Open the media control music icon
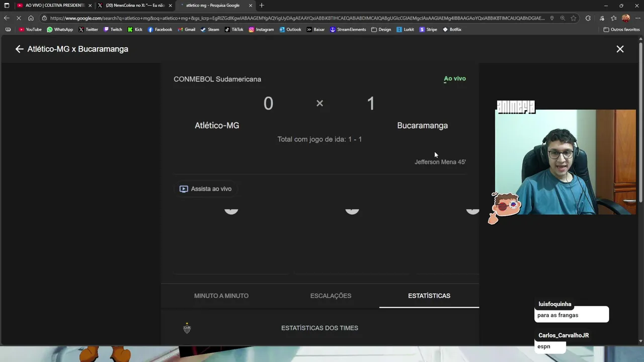 point(602,18)
